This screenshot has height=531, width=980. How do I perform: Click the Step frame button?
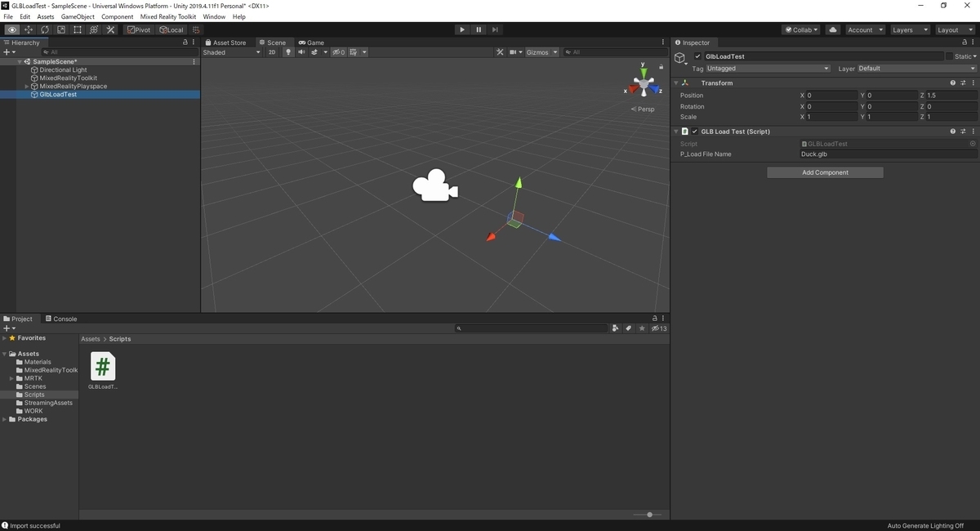pyautogui.click(x=495, y=30)
